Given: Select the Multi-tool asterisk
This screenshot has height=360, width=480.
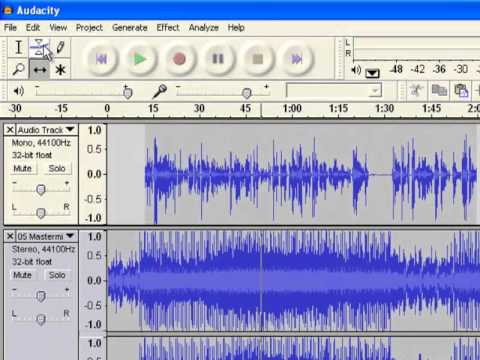Looking at the screenshot, I should [x=60, y=69].
